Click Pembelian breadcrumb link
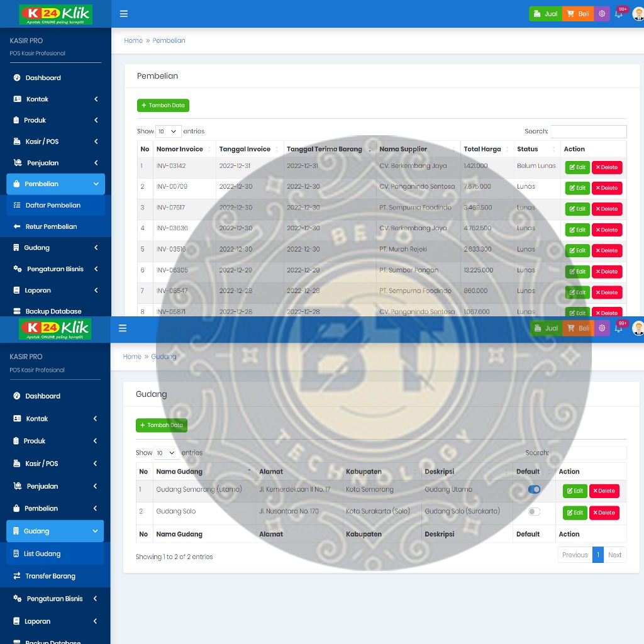The height and width of the screenshot is (644, 644). 169,40
